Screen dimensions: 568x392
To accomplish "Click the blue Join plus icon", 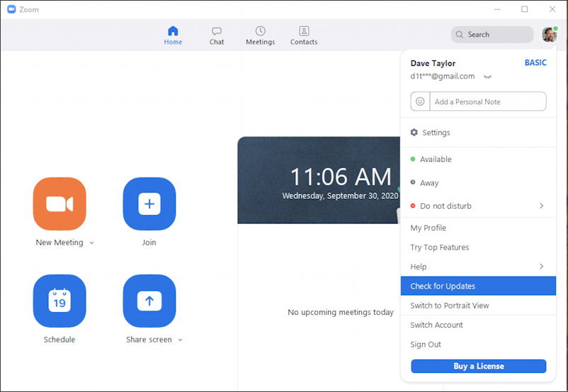I will click(149, 204).
